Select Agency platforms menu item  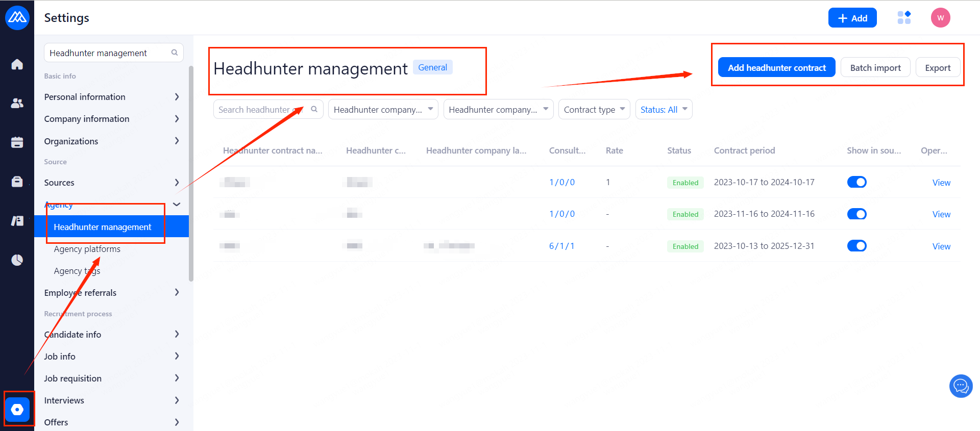(87, 249)
